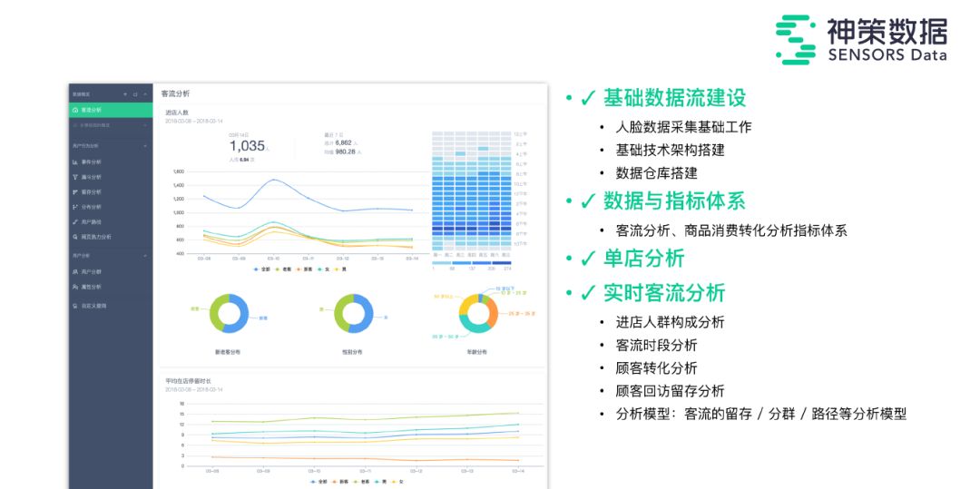Click the 客流分析 page heading

point(175,93)
